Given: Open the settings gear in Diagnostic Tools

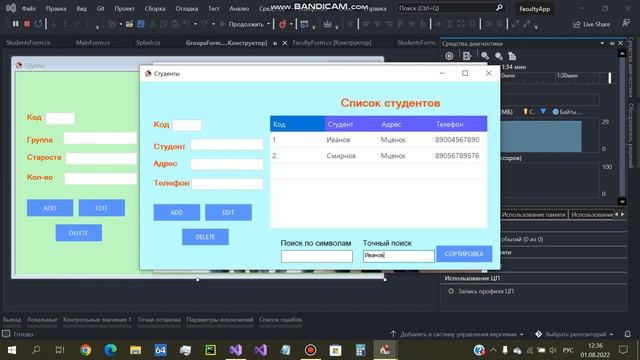Looking at the screenshot, I should [x=449, y=56].
